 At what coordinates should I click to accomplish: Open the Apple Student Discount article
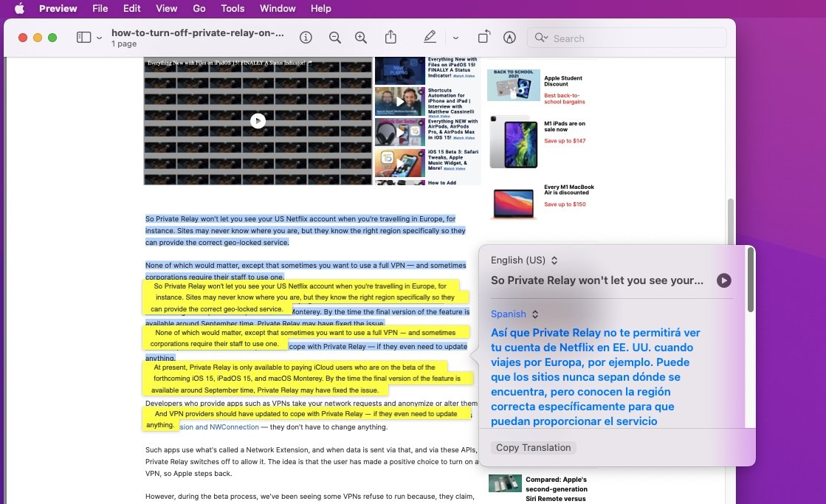[563, 81]
